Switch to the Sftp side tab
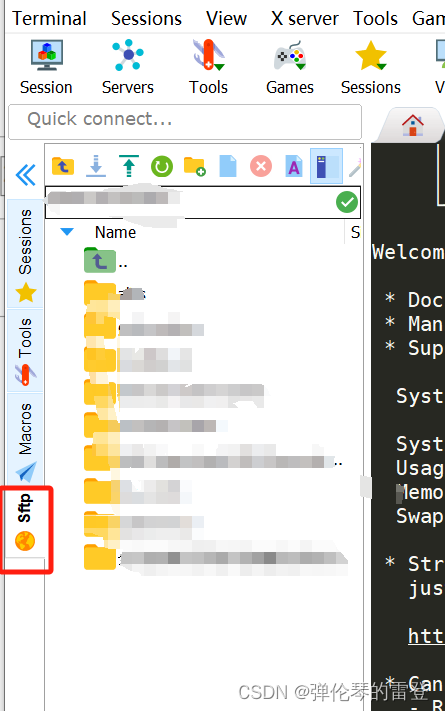Screen dimensions: 445x711 pyautogui.click(x=25, y=522)
